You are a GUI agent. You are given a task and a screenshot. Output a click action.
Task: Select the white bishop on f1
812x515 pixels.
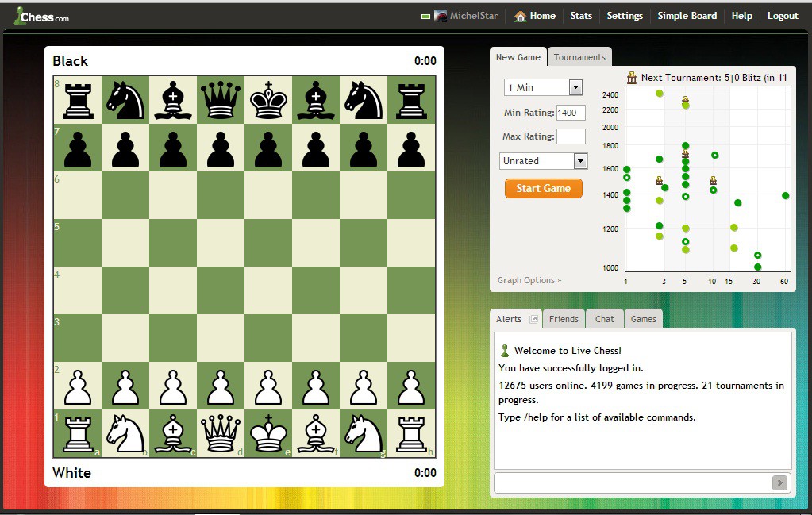pyautogui.click(x=316, y=433)
